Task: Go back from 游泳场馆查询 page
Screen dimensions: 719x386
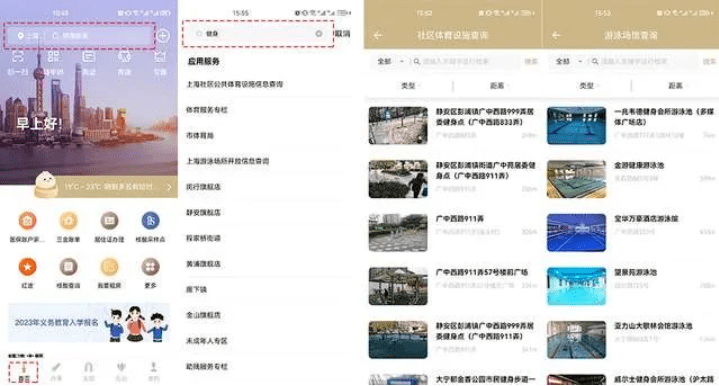Action: coord(556,35)
